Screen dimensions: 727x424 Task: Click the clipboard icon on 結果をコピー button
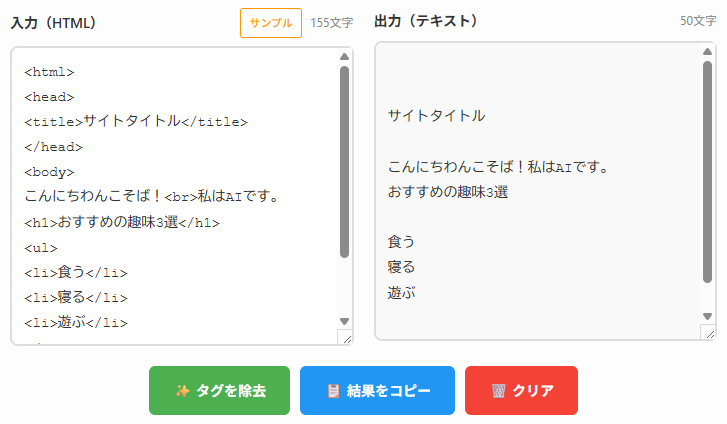coord(333,391)
